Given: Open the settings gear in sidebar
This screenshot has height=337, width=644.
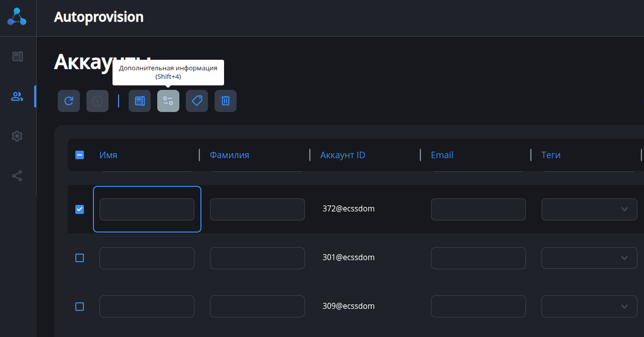Looking at the screenshot, I should (x=18, y=136).
